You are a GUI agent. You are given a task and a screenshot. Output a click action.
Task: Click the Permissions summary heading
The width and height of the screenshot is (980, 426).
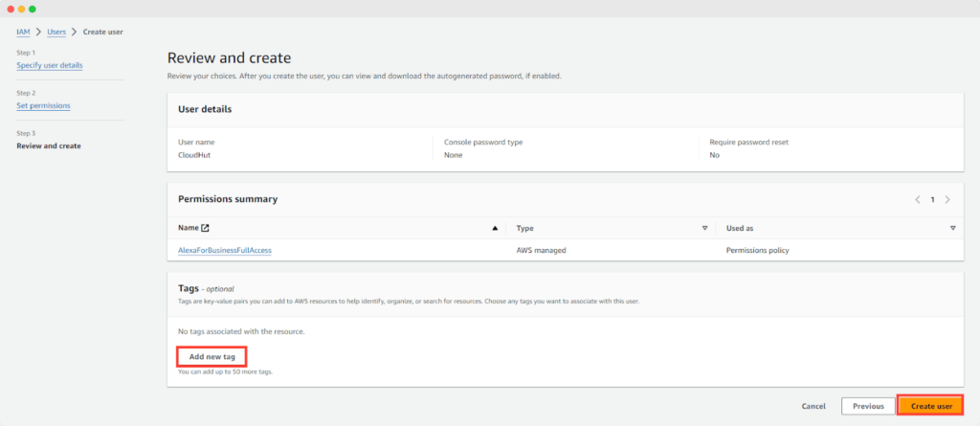point(228,199)
